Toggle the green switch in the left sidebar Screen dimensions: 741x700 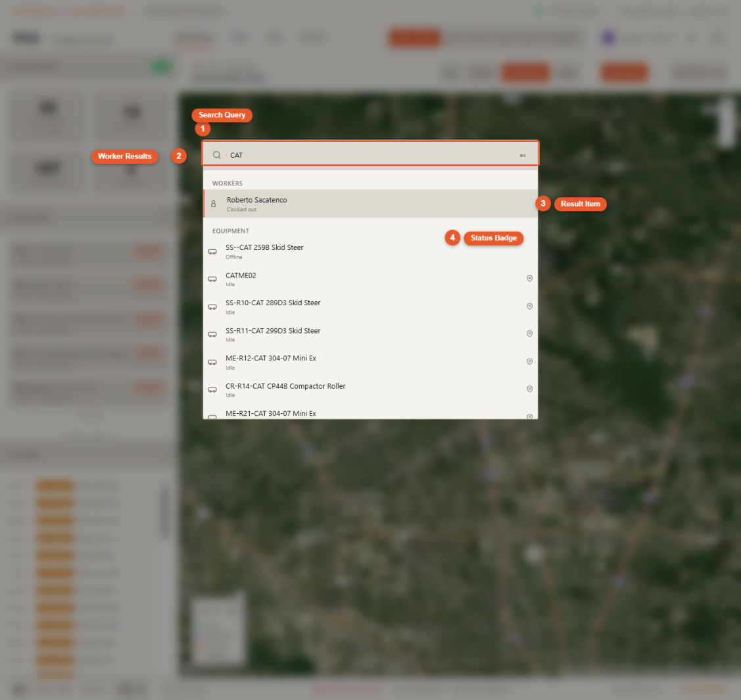point(161,66)
